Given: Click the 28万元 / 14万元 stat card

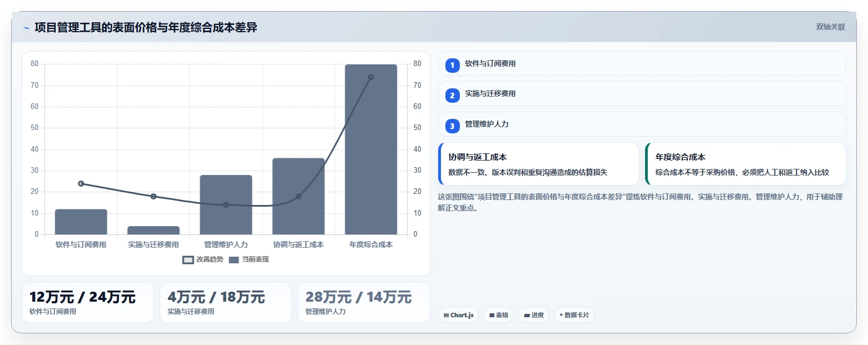Looking at the screenshot, I should point(364,302).
